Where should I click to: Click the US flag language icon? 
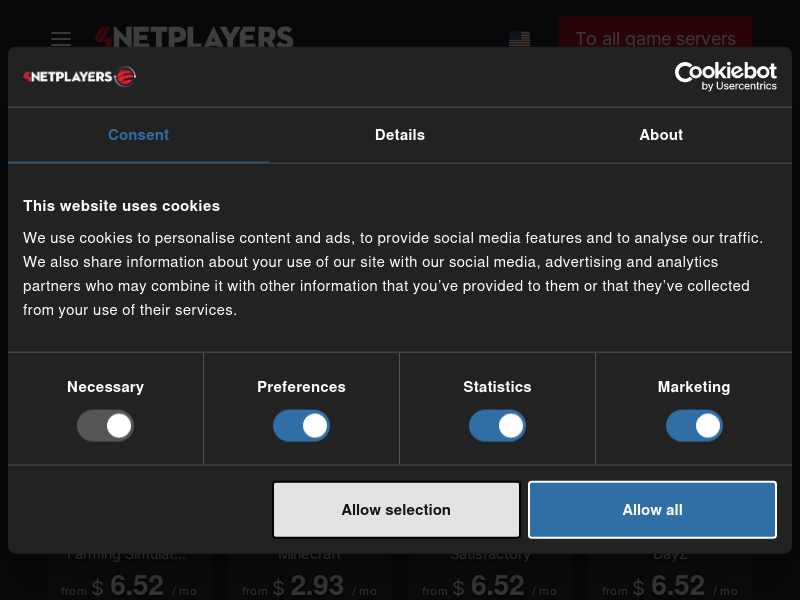coord(519,39)
